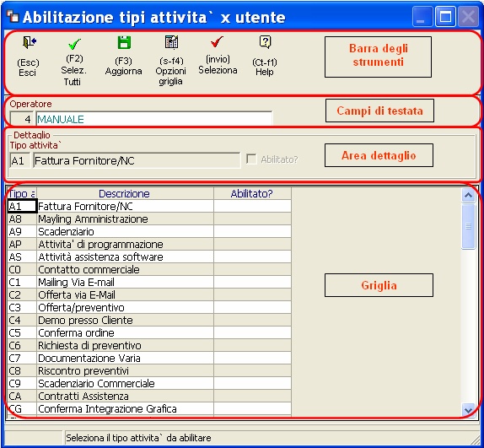Open Opzioni griglia grid options icon
The width and height of the screenshot is (484, 448).
[x=171, y=42]
